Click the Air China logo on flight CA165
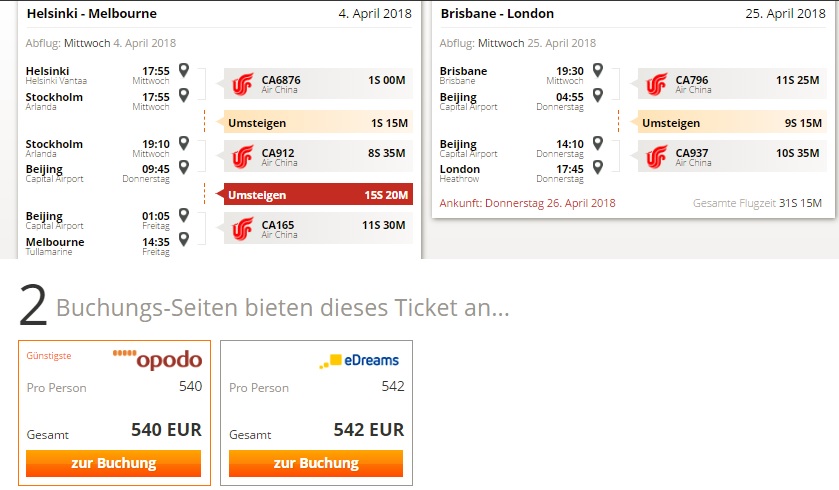Image resolution: width=839 pixels, height=490 pixels. coord(242,229)
